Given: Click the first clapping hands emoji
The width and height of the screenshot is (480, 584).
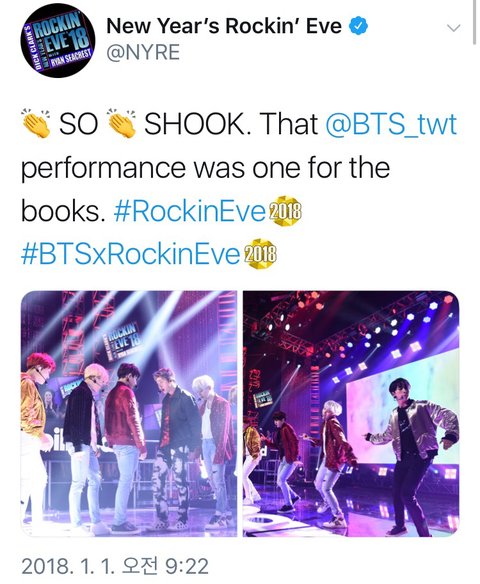Looking at the screenshot, I should 36,123.
